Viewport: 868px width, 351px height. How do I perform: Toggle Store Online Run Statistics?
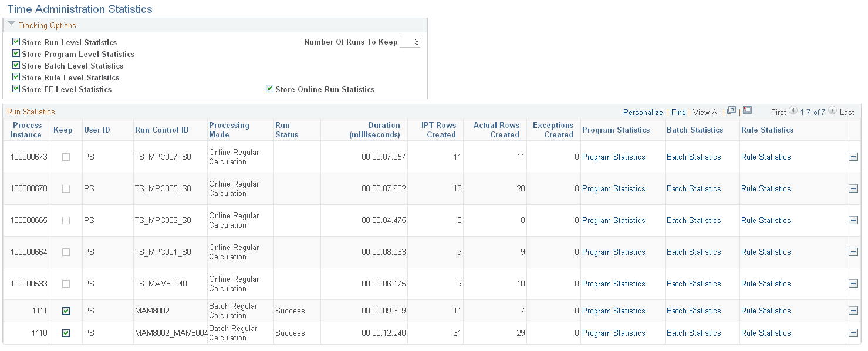click(x=269, y=89)
